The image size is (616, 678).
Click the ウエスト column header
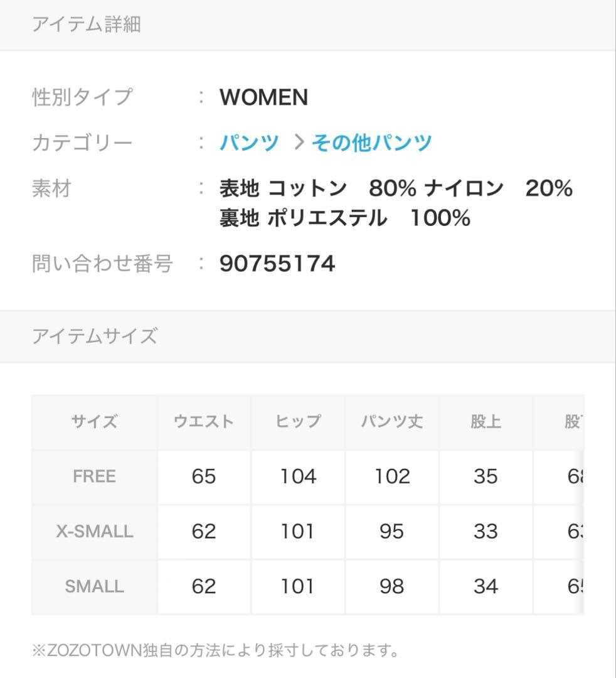(x=203, y=422)
